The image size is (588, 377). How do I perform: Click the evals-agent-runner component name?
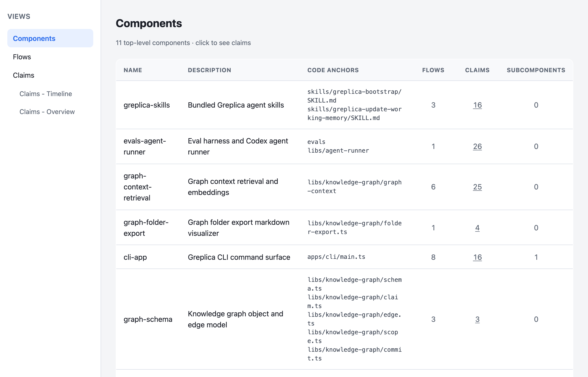click(x=144, y=146)
